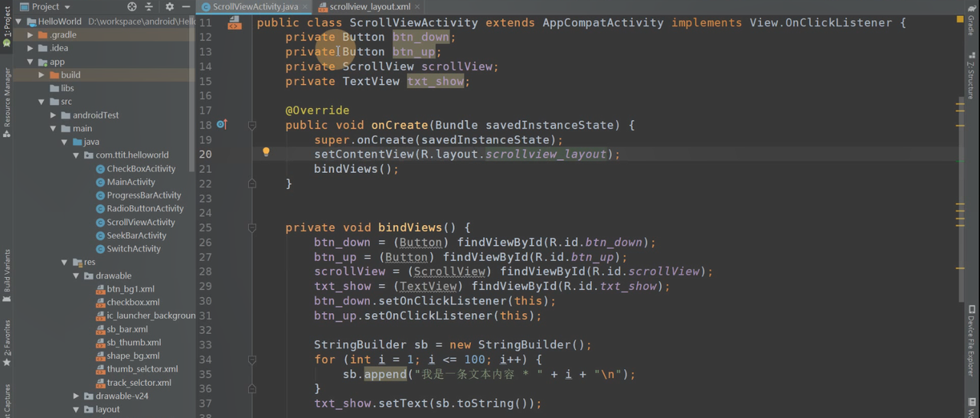Viewport: 980px width, 418px height.
Task: Click the related XML file gutter icon line 11
Action: pos(234,23)
